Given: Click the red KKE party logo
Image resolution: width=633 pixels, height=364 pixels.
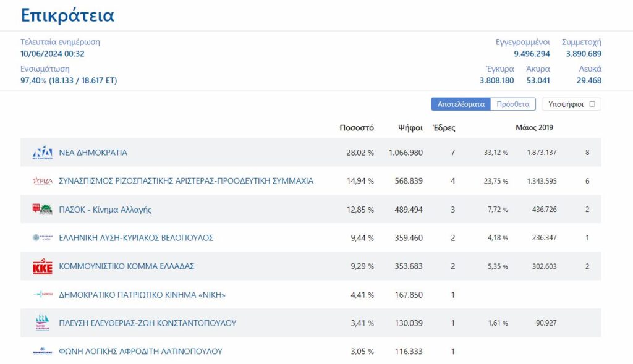Looking at the screenshot, I should point(43,266).
